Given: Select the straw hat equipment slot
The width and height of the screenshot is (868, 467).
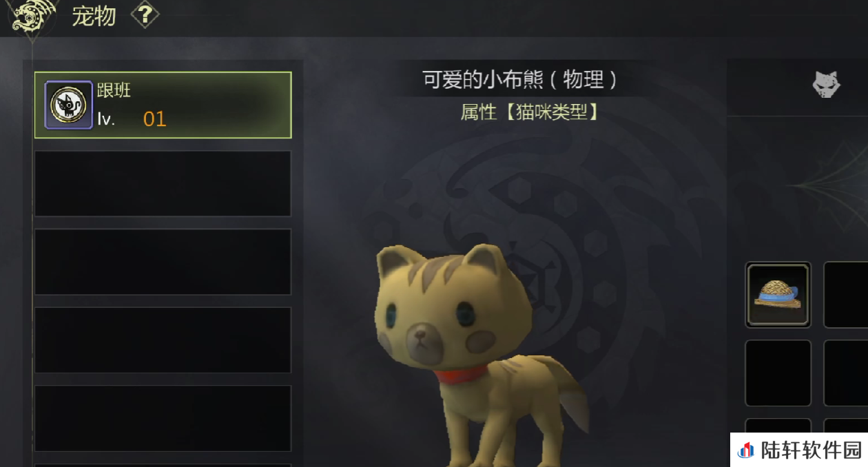Looking at the screenshot, I should coord(778,294).
